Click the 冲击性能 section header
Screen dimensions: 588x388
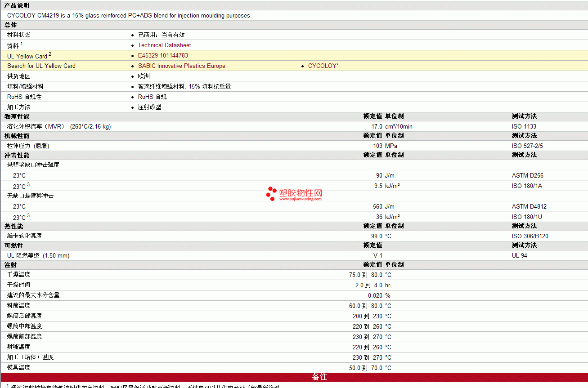[17, 155]
